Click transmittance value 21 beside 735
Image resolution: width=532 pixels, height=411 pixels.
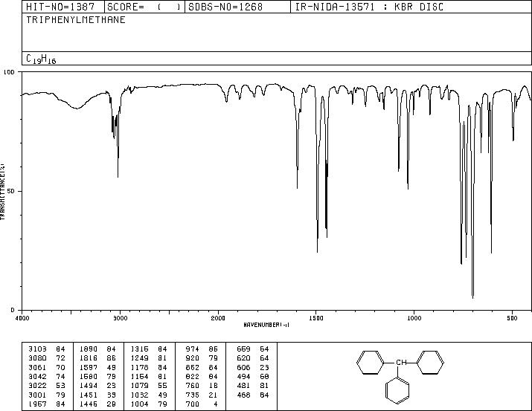click(213, 395)
